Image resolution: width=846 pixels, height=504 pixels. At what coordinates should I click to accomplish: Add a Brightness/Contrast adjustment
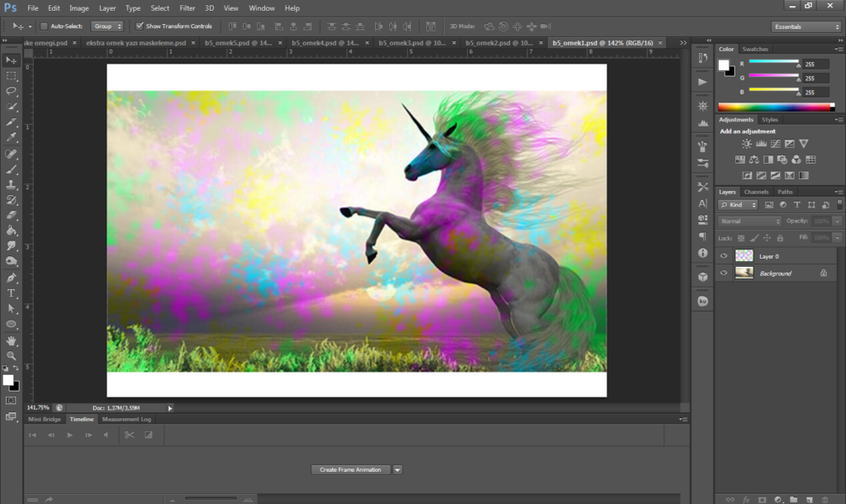point(747,144)
